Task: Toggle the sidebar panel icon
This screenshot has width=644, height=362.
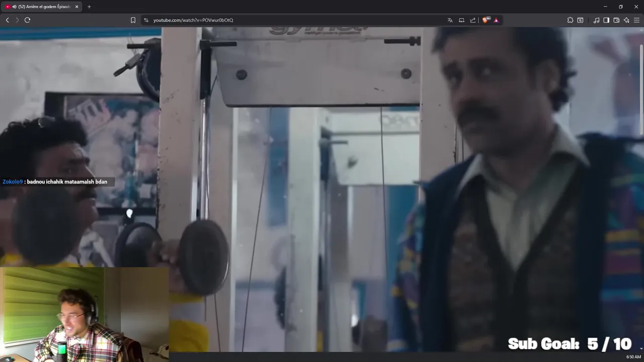Action: pos(606,20)
